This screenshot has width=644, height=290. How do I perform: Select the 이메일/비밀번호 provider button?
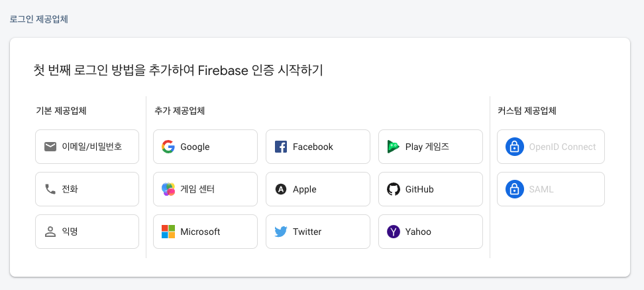pyautogui.click(x=87, y=147)
